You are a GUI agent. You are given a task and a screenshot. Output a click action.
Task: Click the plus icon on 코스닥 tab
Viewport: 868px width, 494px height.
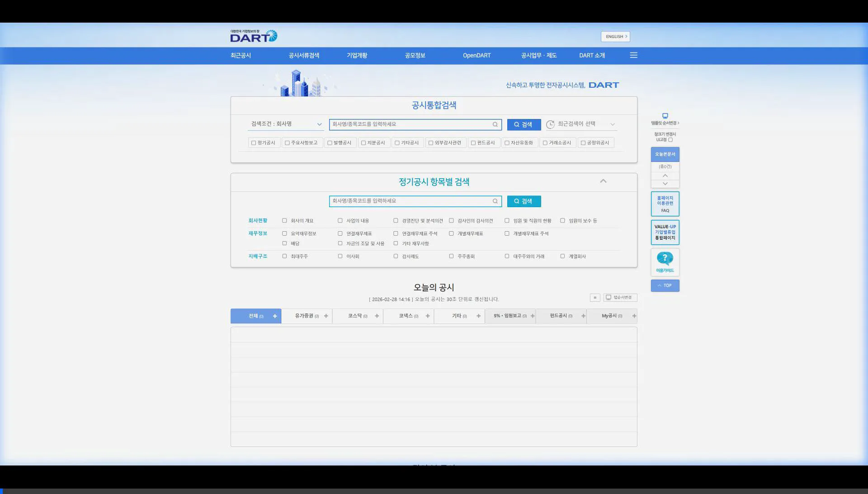(x=377, y=316)
